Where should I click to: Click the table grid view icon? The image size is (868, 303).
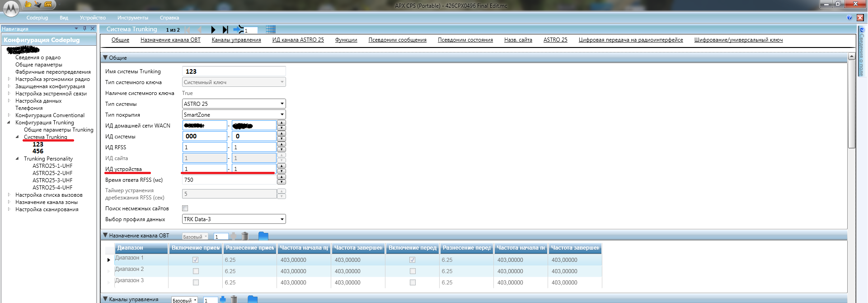(x=271, y=30)
